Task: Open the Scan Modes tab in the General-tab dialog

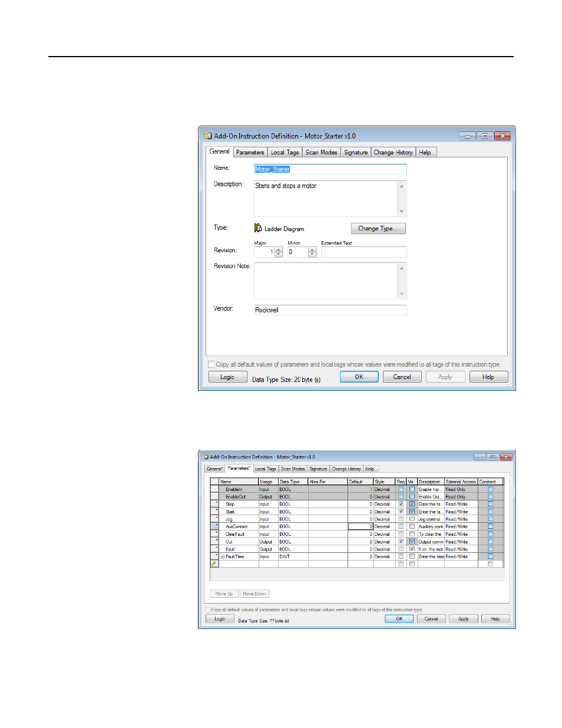Action: point(321,152)
